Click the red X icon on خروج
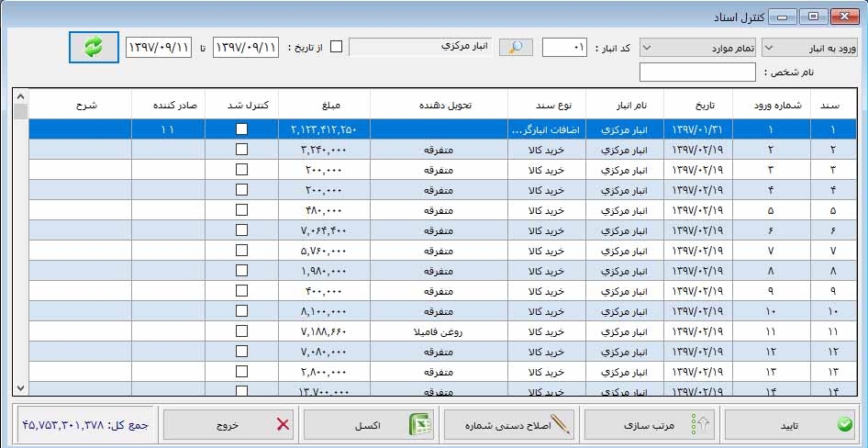This screenshot has height=448, width=868. (283, 425)
